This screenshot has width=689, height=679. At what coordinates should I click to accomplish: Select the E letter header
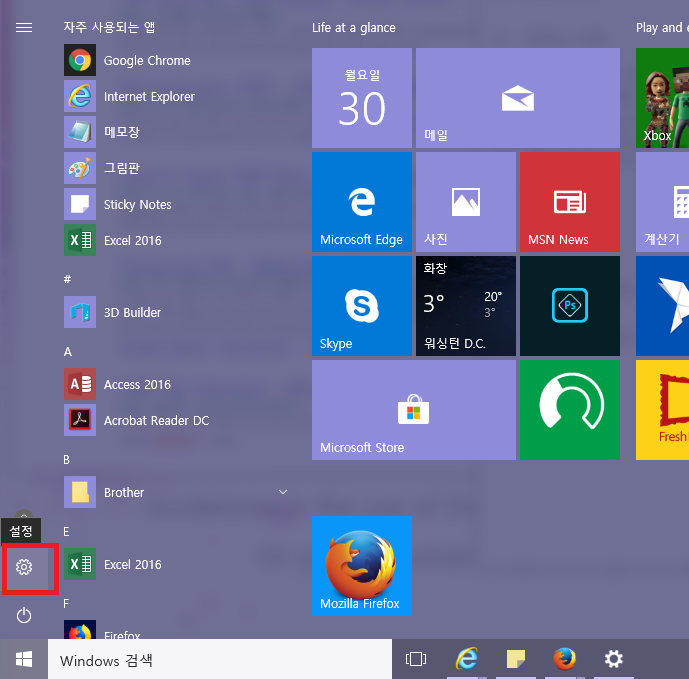pyautogui.click(x=66, y=532)
